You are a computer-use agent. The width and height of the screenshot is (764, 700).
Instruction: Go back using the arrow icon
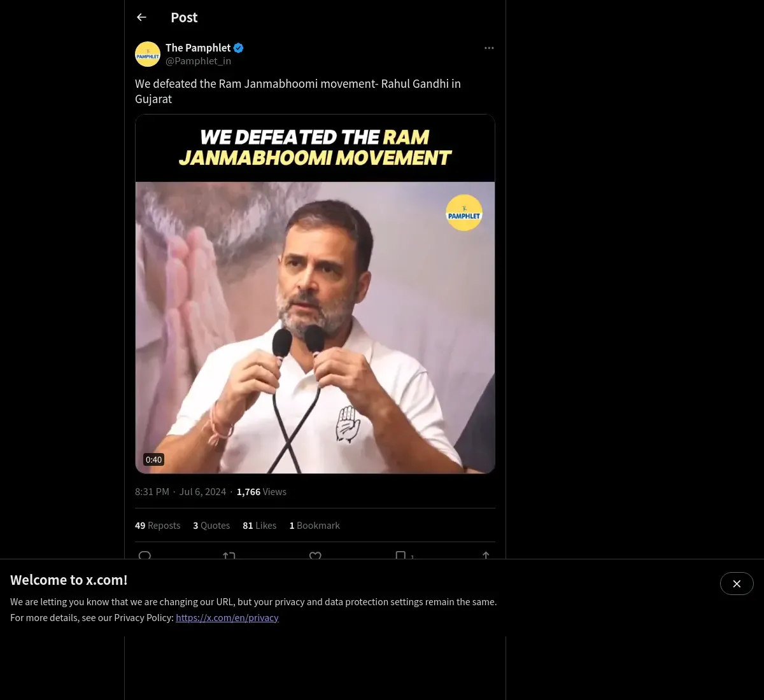click(142, 17)
